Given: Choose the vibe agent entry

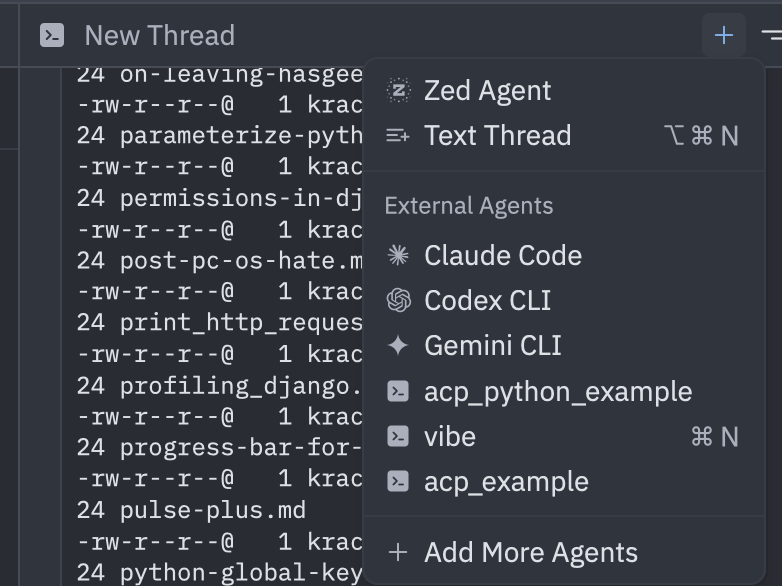Looking at the screenshot, I should 450,437.
